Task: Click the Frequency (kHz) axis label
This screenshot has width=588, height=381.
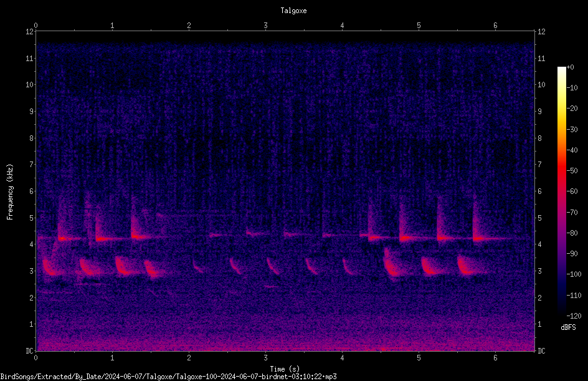Action: 10,192
